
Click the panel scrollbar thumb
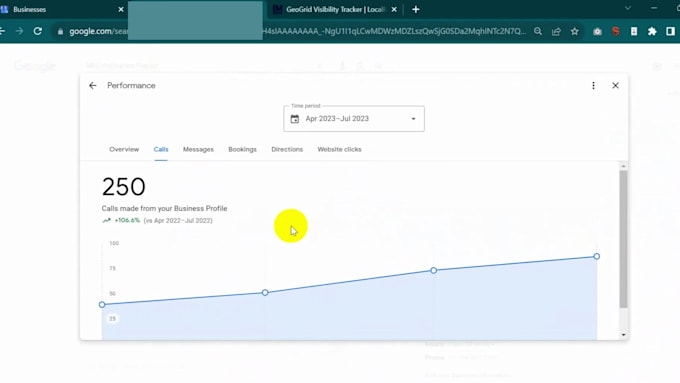click(x=623, y=239)
